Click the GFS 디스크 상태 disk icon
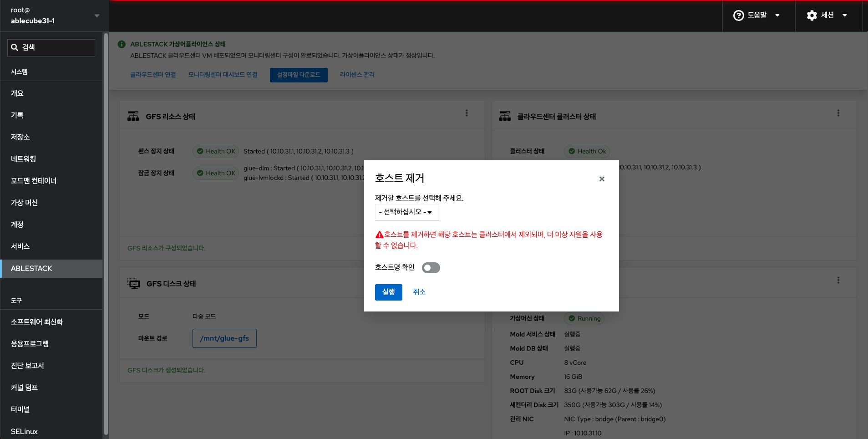The height and width of the screenshot is (439, 868). pyautogui.click(x=134, y=284)
